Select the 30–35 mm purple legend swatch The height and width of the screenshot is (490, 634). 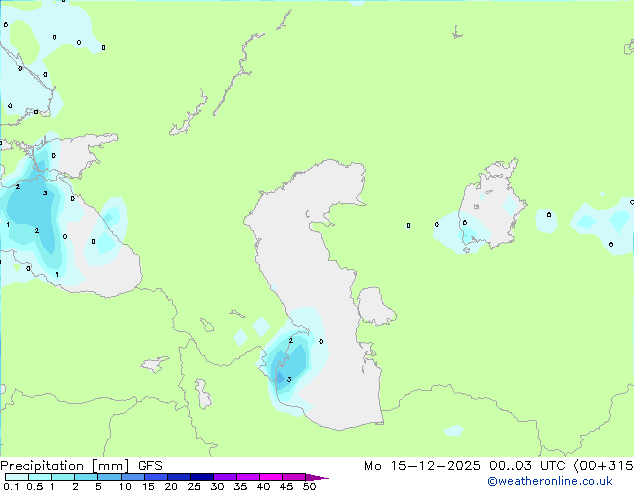(224, 477)
